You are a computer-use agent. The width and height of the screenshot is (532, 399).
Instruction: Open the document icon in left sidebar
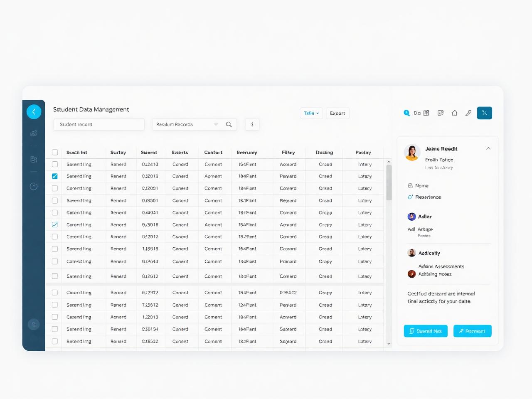34,159
